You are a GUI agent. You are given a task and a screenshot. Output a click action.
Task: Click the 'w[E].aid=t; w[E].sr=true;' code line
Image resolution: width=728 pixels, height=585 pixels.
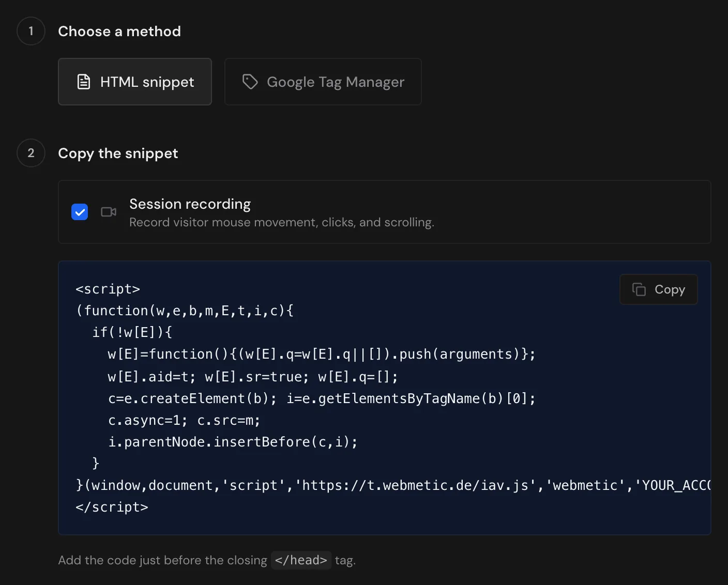[x=253, y=377]
